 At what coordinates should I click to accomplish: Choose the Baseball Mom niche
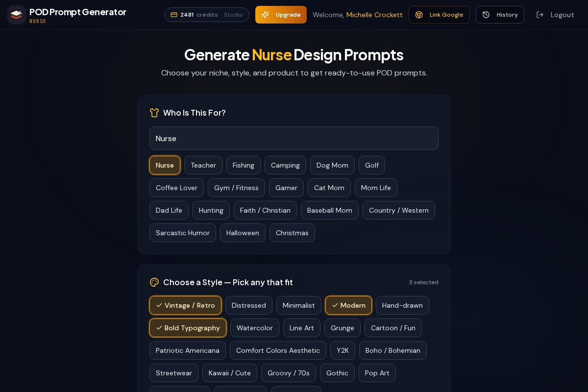(330, 210)
